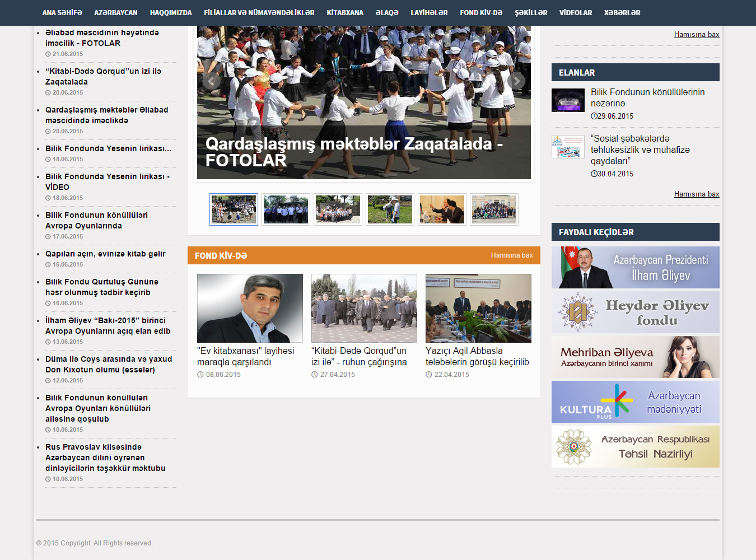This screenshot has height=560, width=756.
Task: Select the fourth slider thumbnail with the green field
Action: [x=390, y=209]
